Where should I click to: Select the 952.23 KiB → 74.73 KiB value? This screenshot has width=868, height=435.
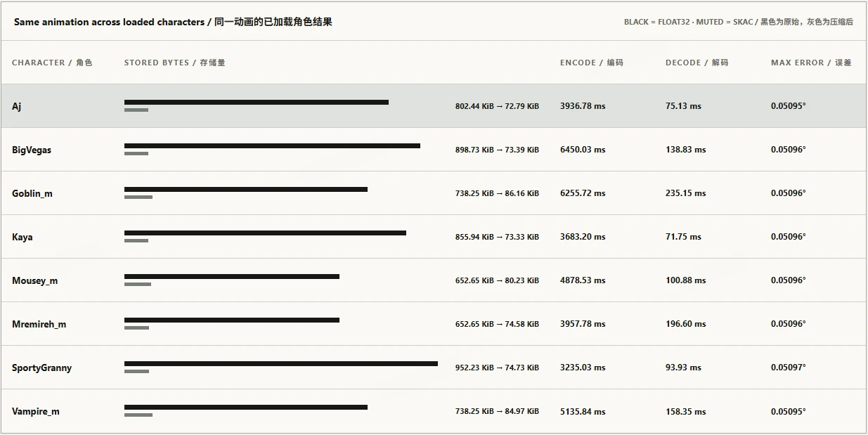tap(497, 368)
